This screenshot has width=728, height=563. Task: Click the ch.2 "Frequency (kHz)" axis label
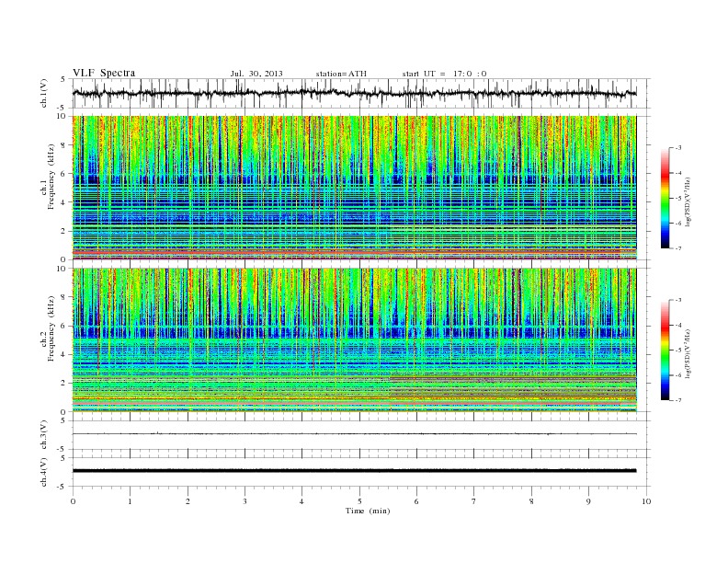click(51, 327)
